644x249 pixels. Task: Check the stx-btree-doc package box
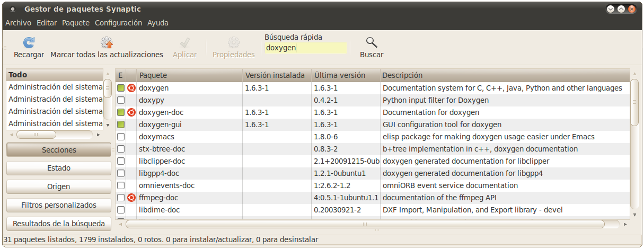tap(121, 149)
